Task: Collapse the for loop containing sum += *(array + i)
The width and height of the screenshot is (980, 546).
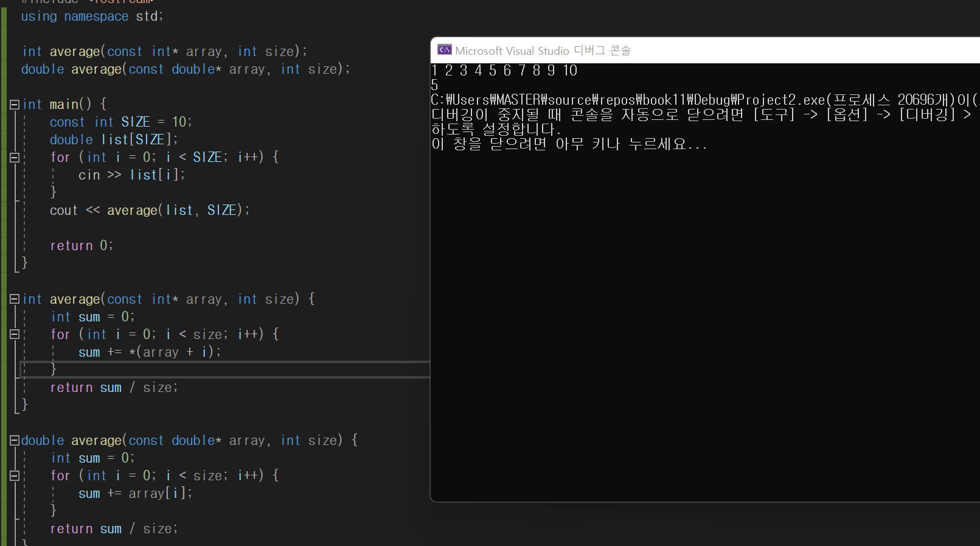Action: [15, 334]
